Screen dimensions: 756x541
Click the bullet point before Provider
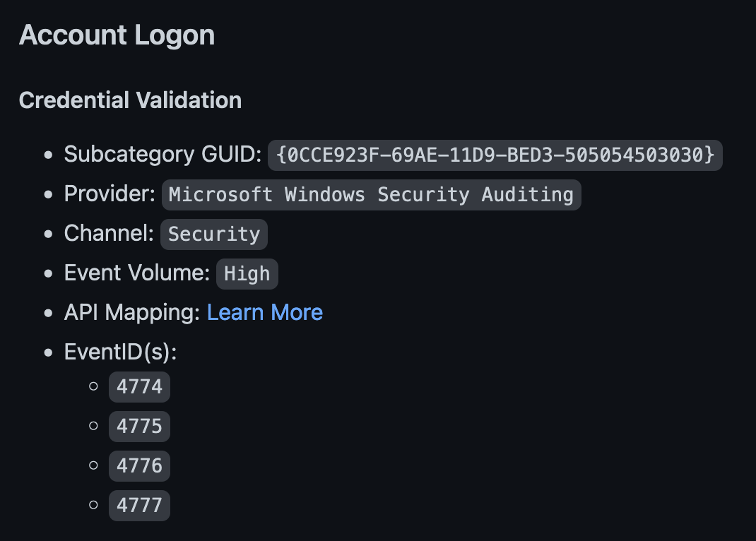click(x=49, y=194)
